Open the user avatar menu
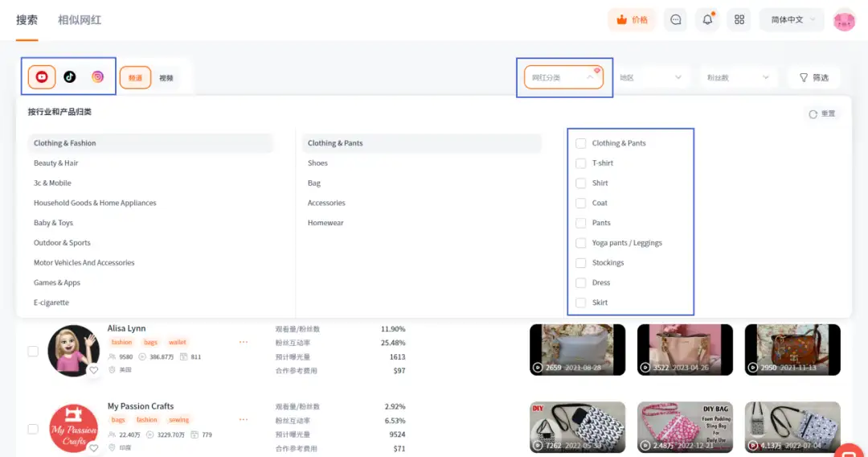Screen dimensions: 868x457 tap(844, 20)
